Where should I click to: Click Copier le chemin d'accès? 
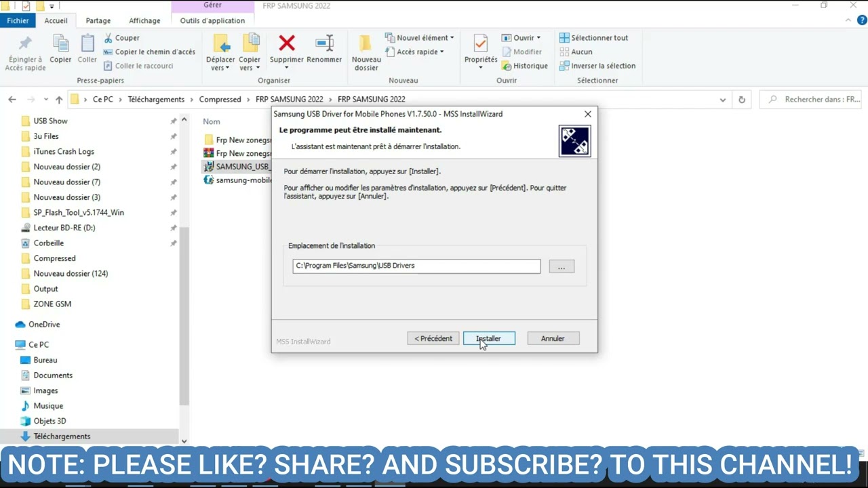click(x=149, y=52)
